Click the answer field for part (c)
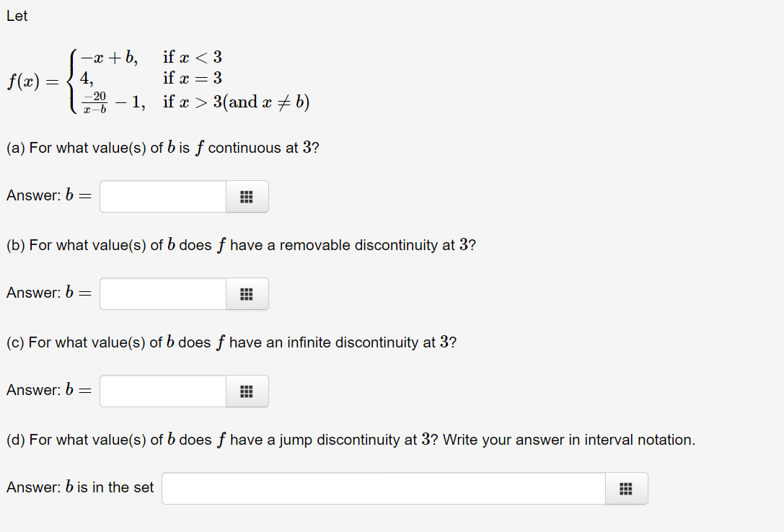784x532 pixels. (162, 391)
